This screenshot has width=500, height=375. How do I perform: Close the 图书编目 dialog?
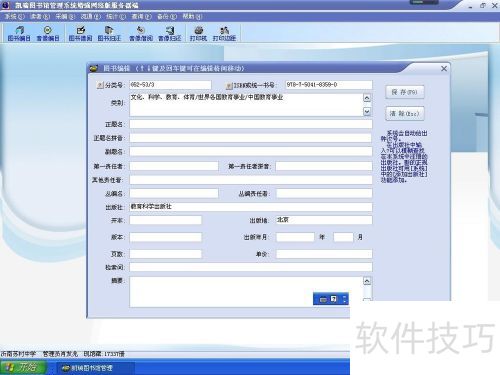point(444,69)
